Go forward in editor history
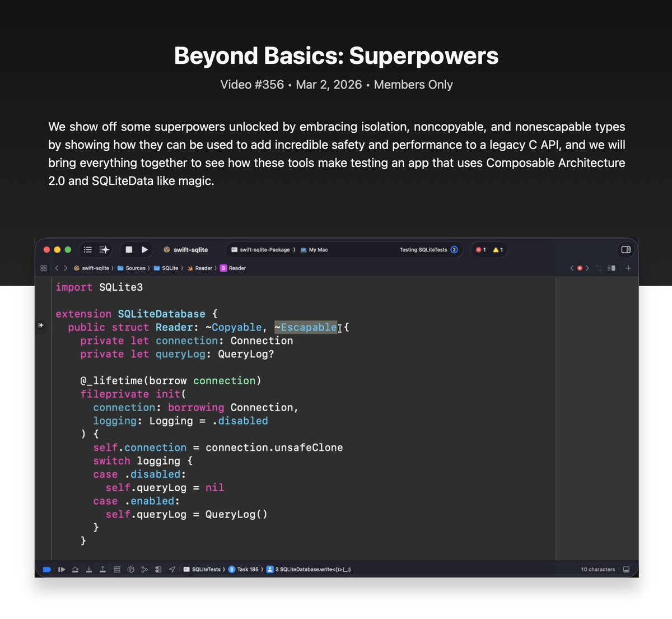672x619 pixels. 66,268
